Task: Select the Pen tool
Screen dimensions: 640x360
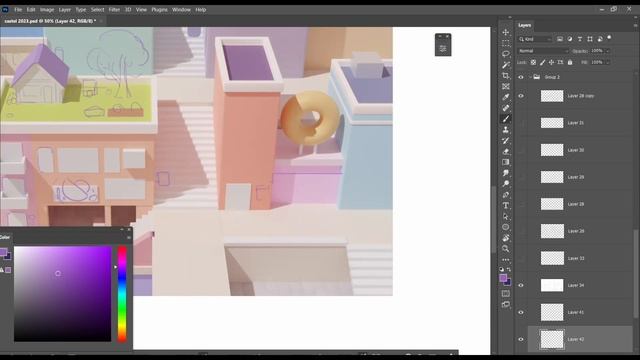Action: coord(506,195)
